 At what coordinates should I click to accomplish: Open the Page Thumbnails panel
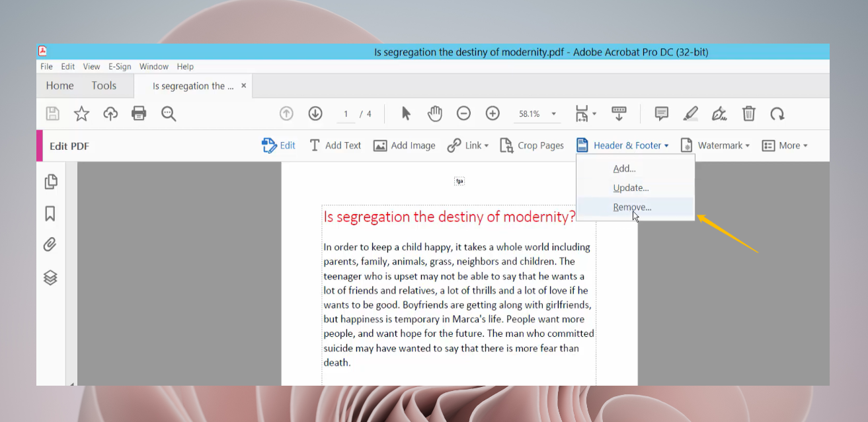point(51,182)
